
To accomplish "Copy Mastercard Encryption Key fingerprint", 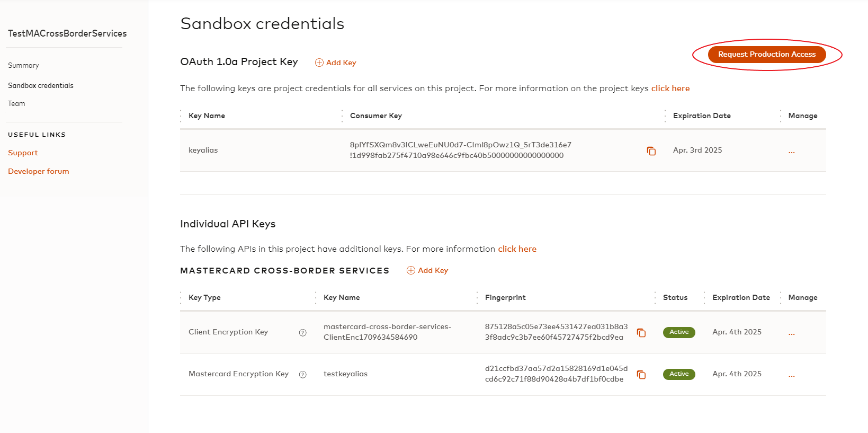I will pos(641,375).
